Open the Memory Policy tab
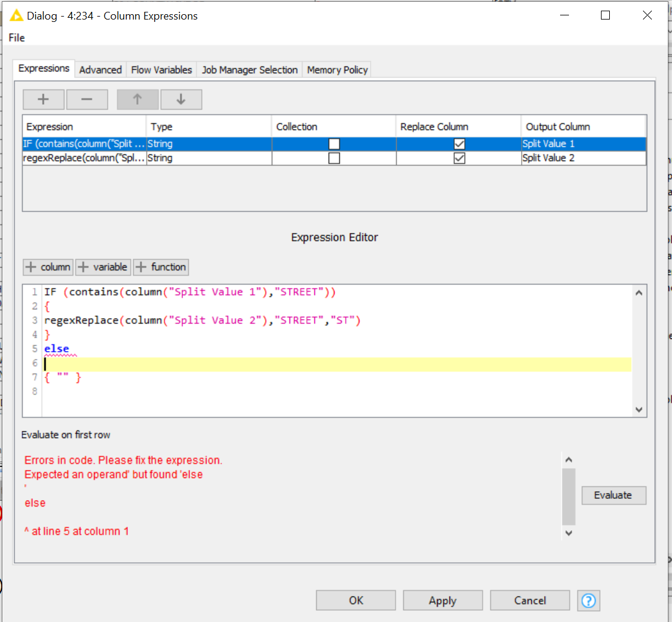The image size is (672, 622). click(337, 70)
